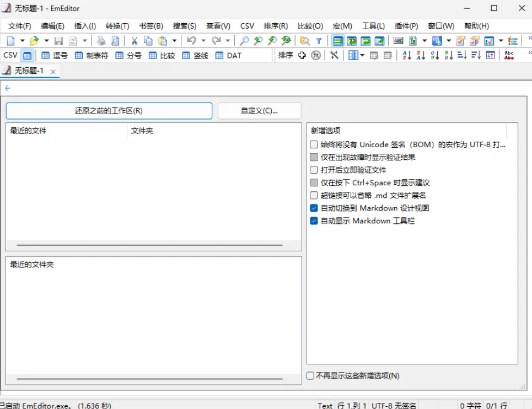Open the 帮助(H) menu
Screen dimensions: 532x409
pos(477,26)
